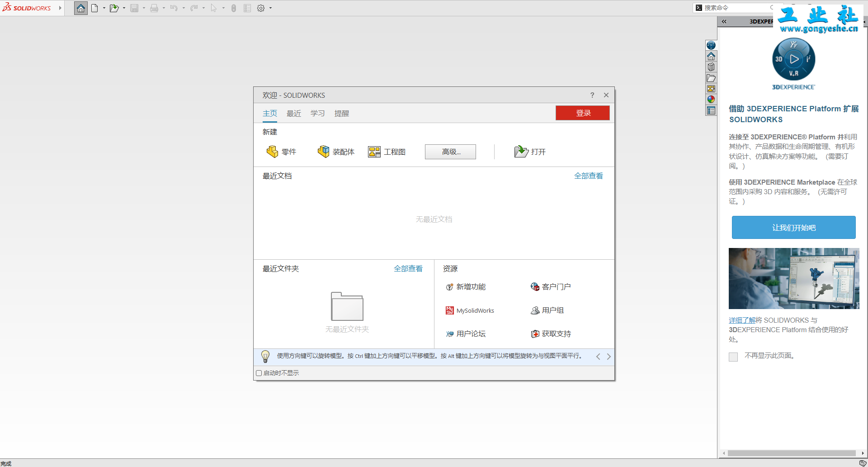Open View Palette tab in the task pane

(x=711, y=89)
